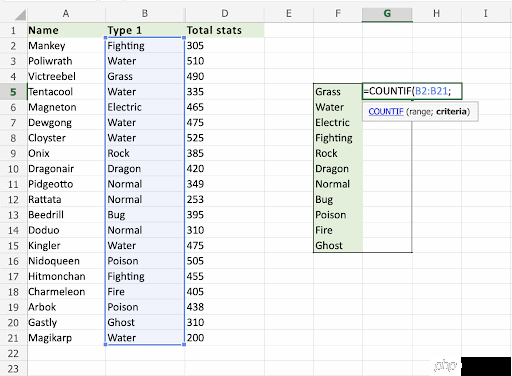This screenshot has width=512, height=376.
Task: Open the COUNTIF function help link
Action: click(386, 111)
